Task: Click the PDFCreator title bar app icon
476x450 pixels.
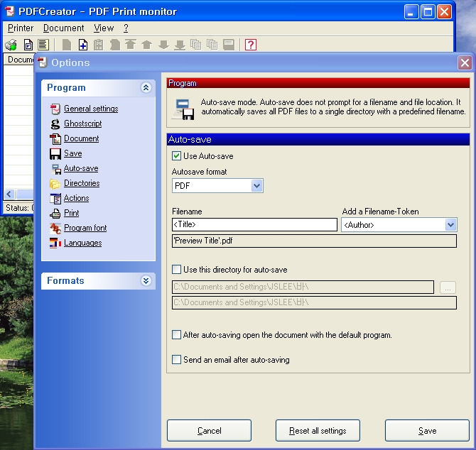Action: (10, 11)
